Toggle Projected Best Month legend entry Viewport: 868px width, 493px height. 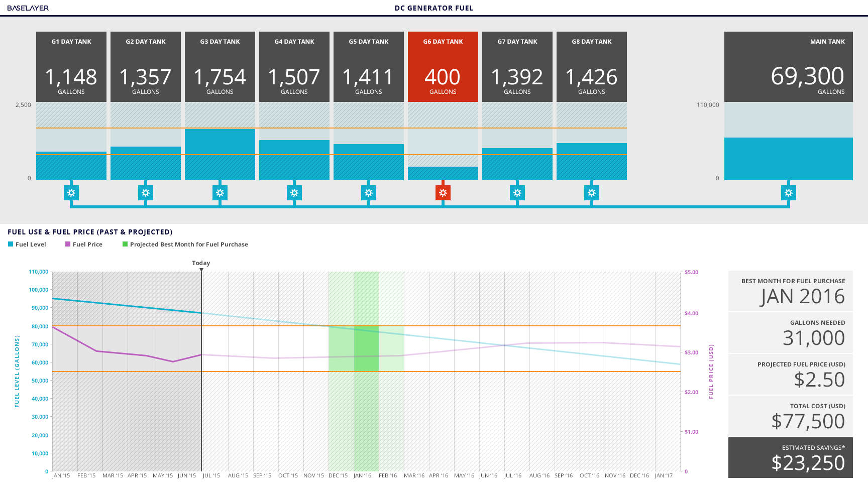coord(185,244)
